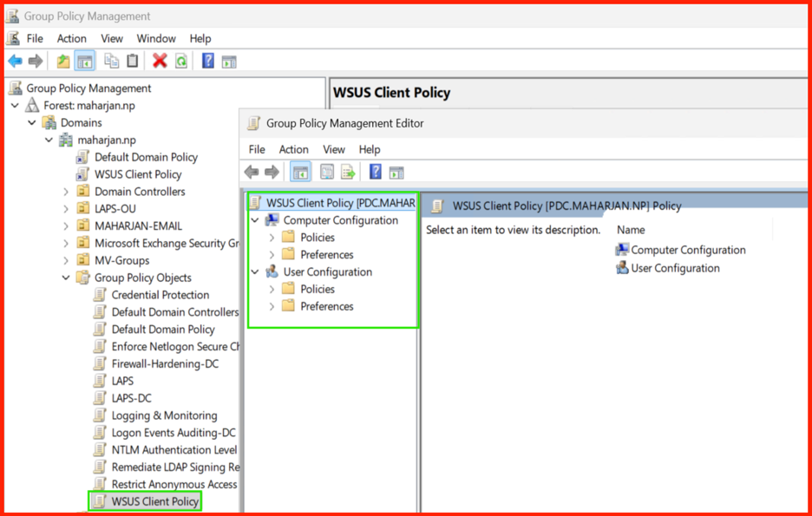Select Logon Events Auditing-DC GPO
This screenshot has height=516, width=812.
point(174,433)
